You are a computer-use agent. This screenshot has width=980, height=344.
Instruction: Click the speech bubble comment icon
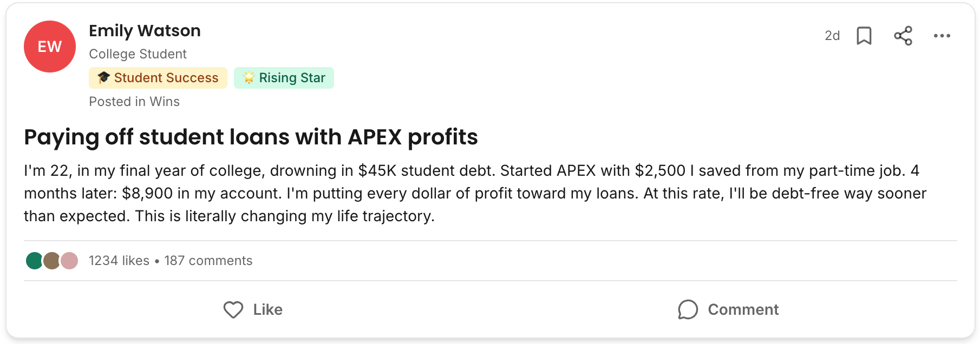pos(688,309)
